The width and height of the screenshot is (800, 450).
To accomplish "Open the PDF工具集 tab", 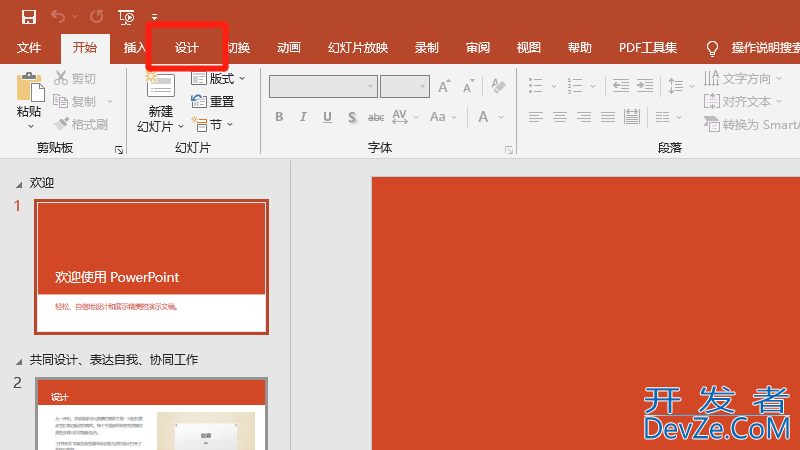I will pyautogui.click(x=648, y=48).
